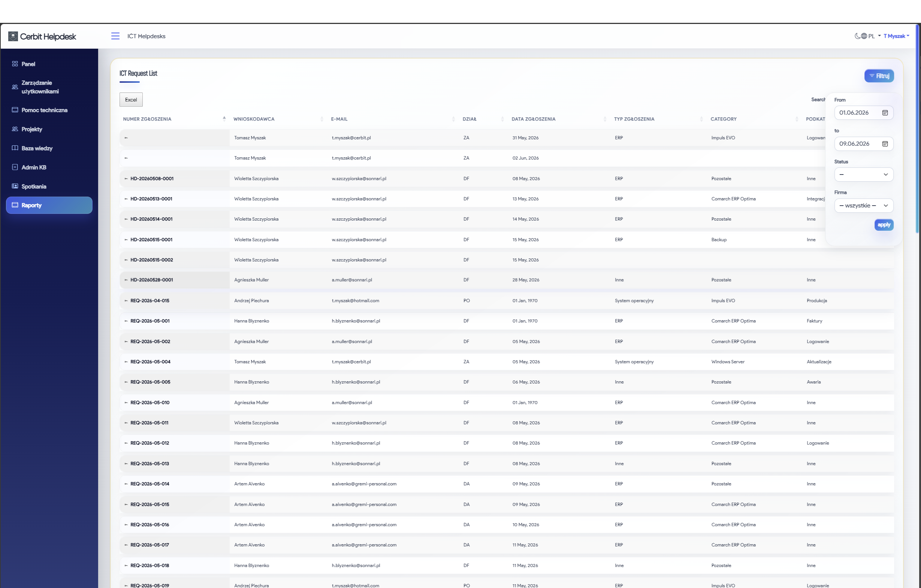
Task: Sort by the E-MAIL column
Action: pyautogui.click(x=393, y=119)
